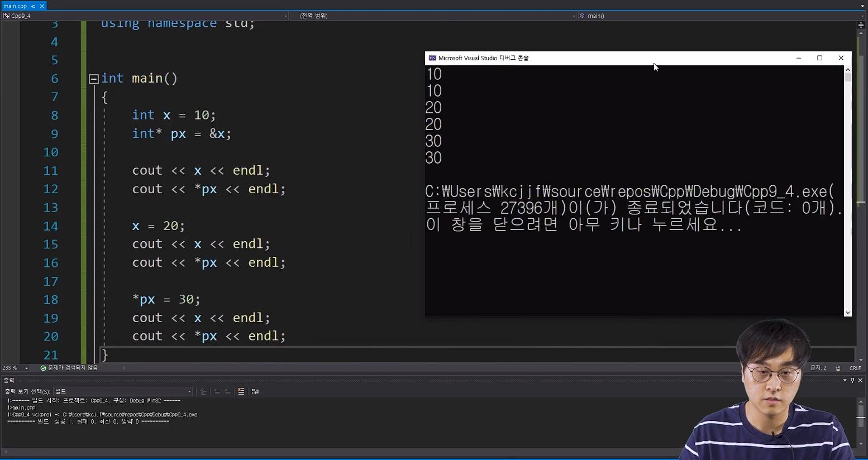
Task: Click line number 14 in the gutter
Action: (51, 226)
